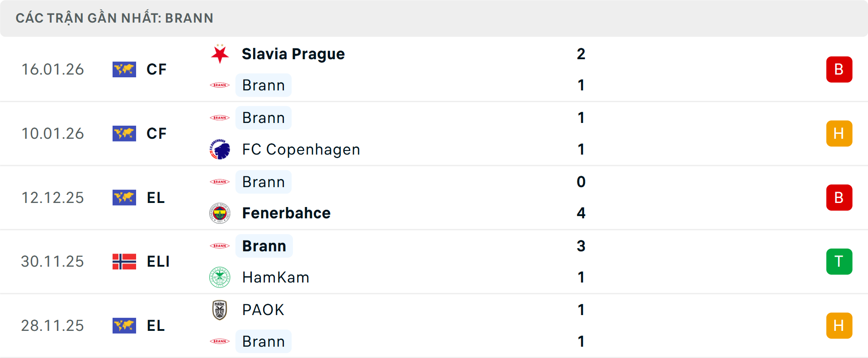The image size is (868, 358).
Task: Click the green T result badge
Action: (839, 262)
